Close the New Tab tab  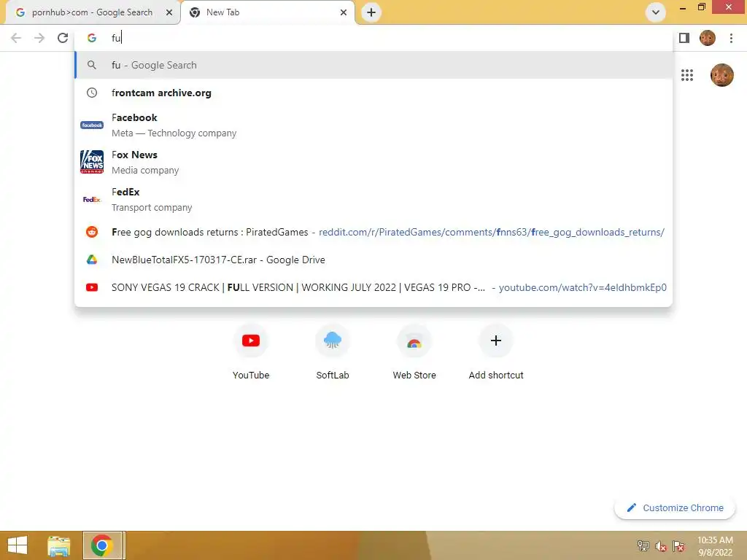tap(344, 12)
